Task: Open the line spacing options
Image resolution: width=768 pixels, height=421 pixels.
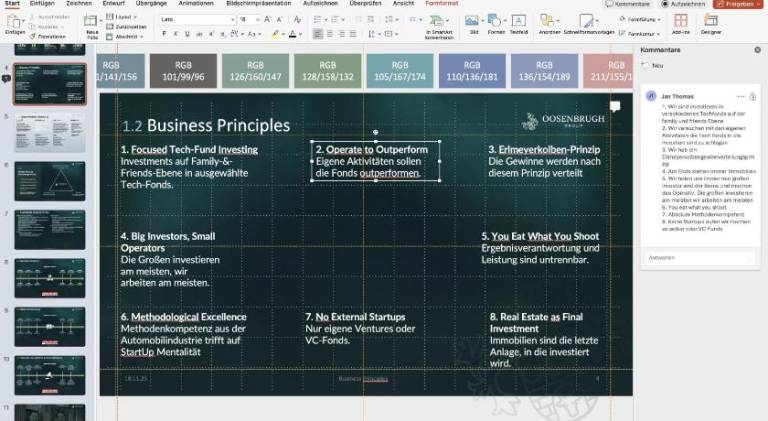Action: pos(391,20)
